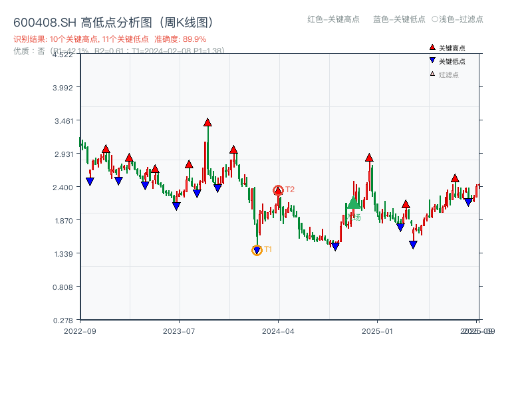Select the most recent red high marker
The image size is (532, 399).
pos(455,178)
